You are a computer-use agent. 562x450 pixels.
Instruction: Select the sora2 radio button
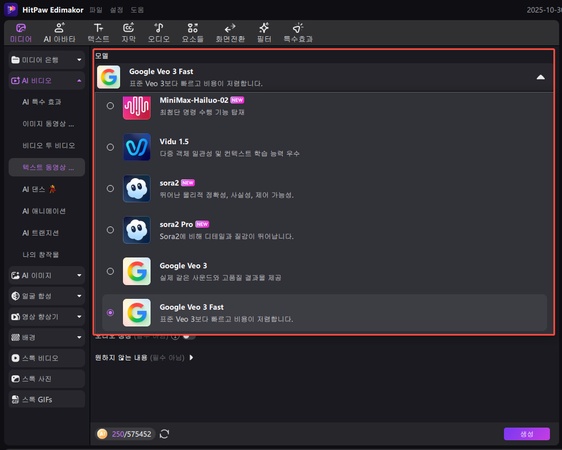coord(110,188)
